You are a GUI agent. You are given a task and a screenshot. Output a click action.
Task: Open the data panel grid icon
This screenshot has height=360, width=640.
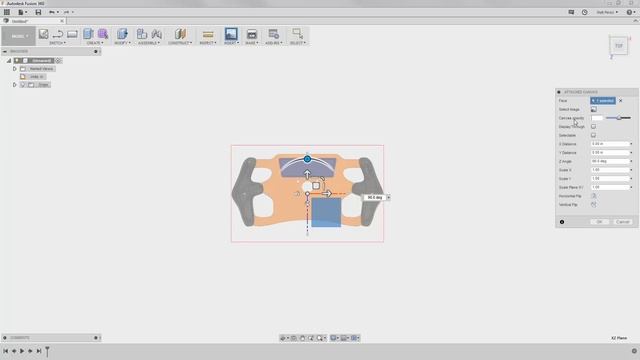(x=7, y=12)
